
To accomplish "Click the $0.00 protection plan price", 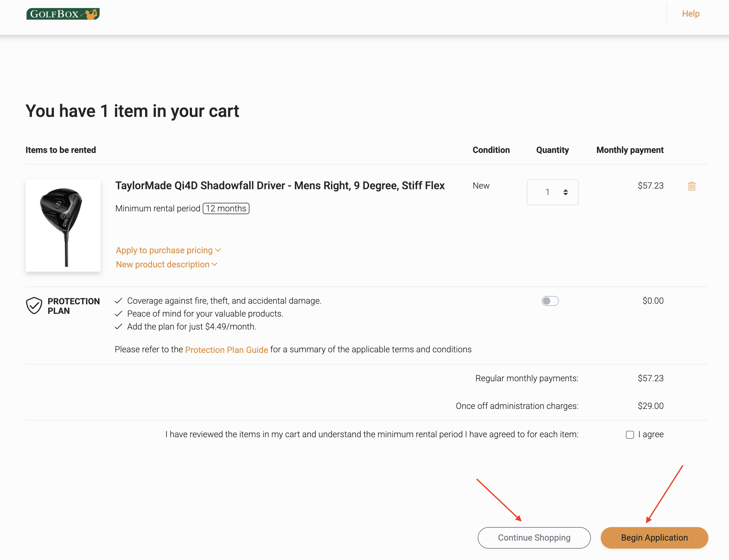I will [x=653, y=301].
